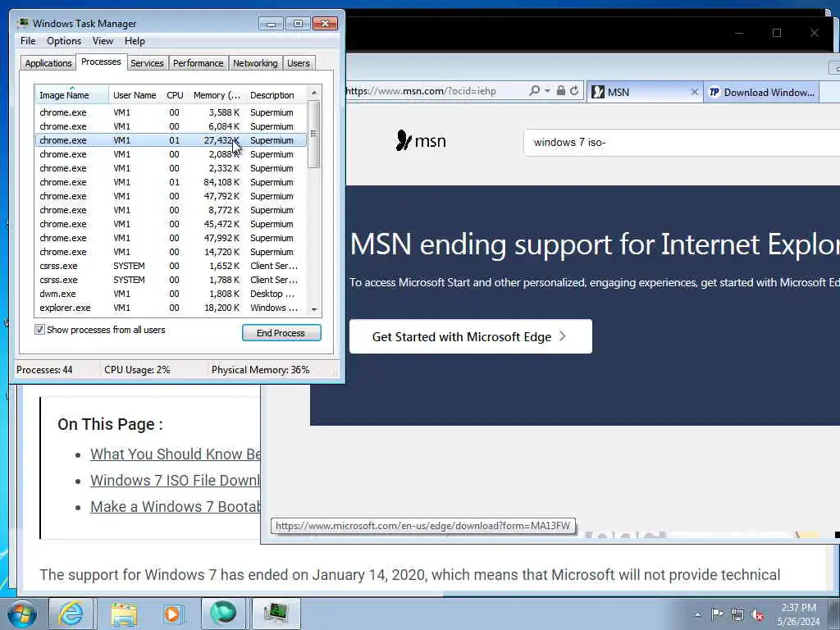Open the Windows Start orb

click(x=21, y=614)
